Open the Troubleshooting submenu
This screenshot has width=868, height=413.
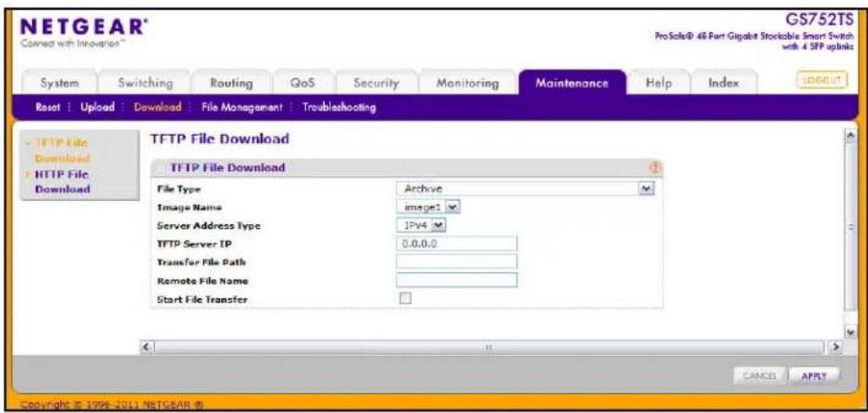click(x=339, y=107)
